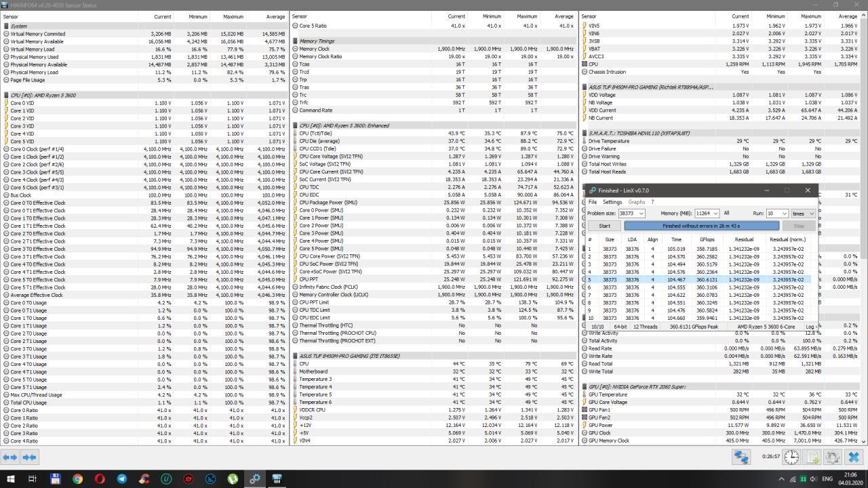
Task: Select the 'System' section header
Action: pyautogui.click(x=145, y=26)
